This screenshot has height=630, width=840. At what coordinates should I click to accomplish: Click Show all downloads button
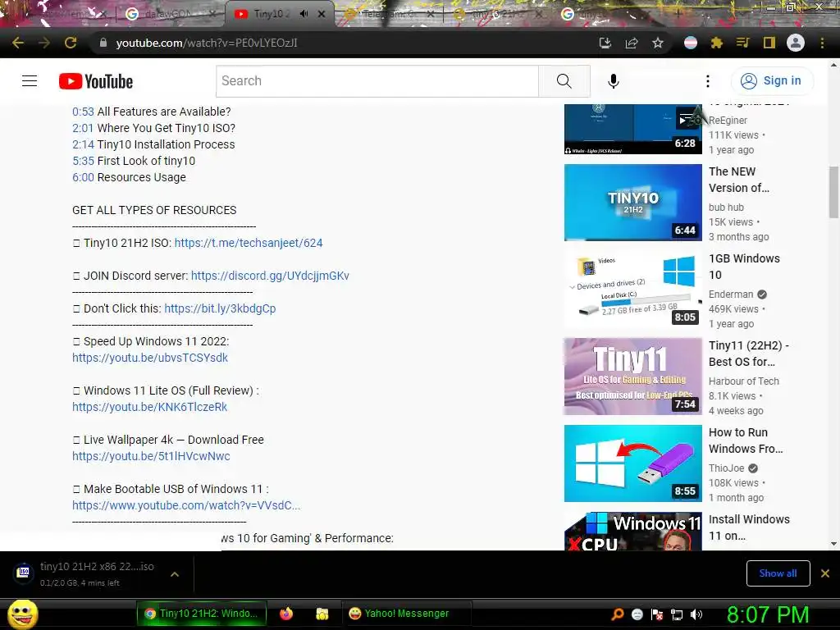pyautogui.click(x=778, y=573)
